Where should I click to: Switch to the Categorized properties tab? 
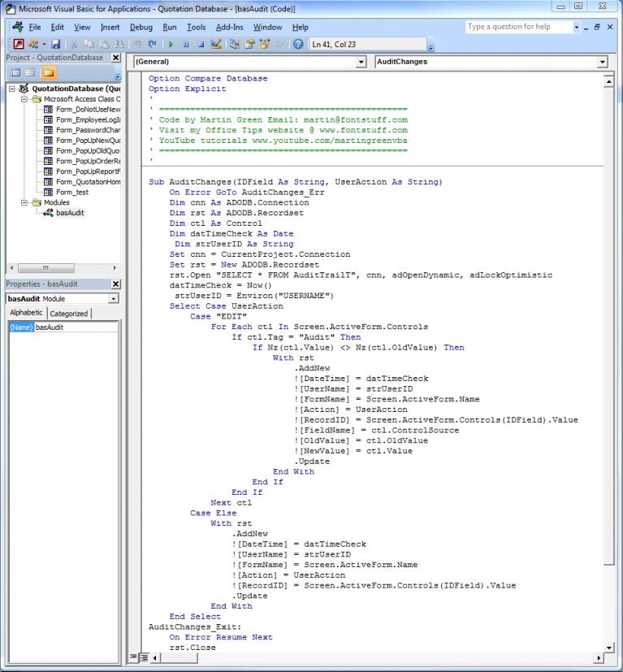pos(69,314)
